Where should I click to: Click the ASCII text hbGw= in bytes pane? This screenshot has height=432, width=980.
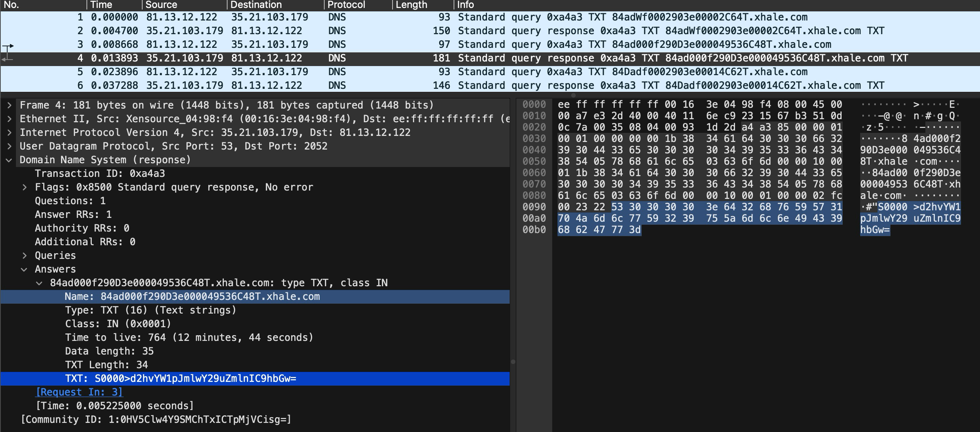tap(875, 230)
